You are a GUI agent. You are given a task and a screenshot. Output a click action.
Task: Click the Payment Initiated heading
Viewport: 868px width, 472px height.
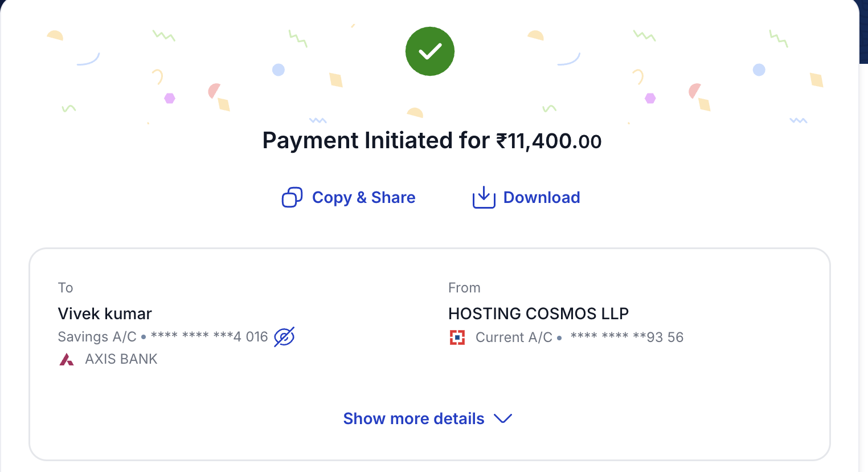point(376,141)
